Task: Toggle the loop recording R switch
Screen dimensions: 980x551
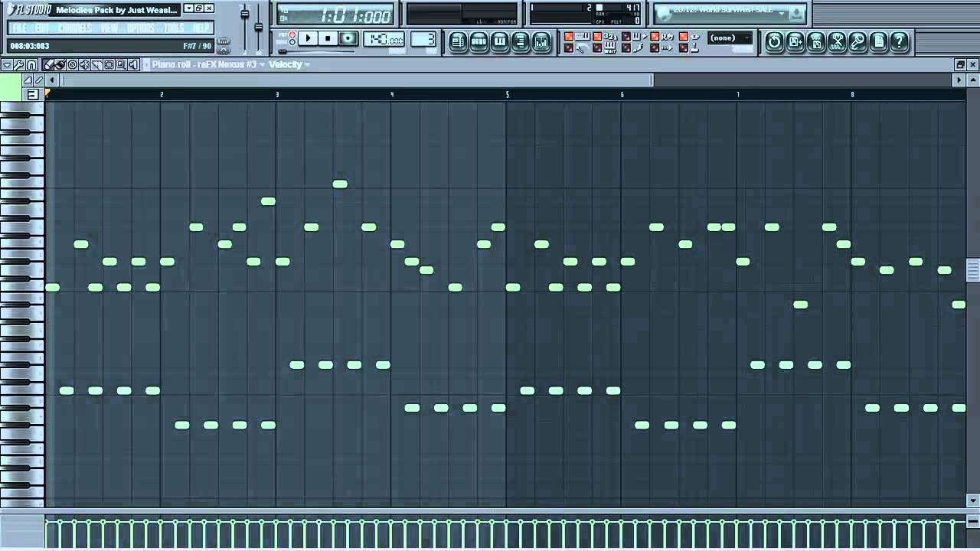Action: pos(655,37)
